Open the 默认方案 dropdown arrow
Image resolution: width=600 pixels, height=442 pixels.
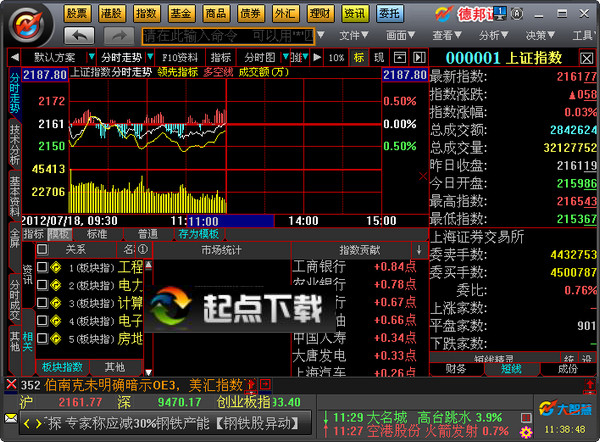click(x=91, y=57)
